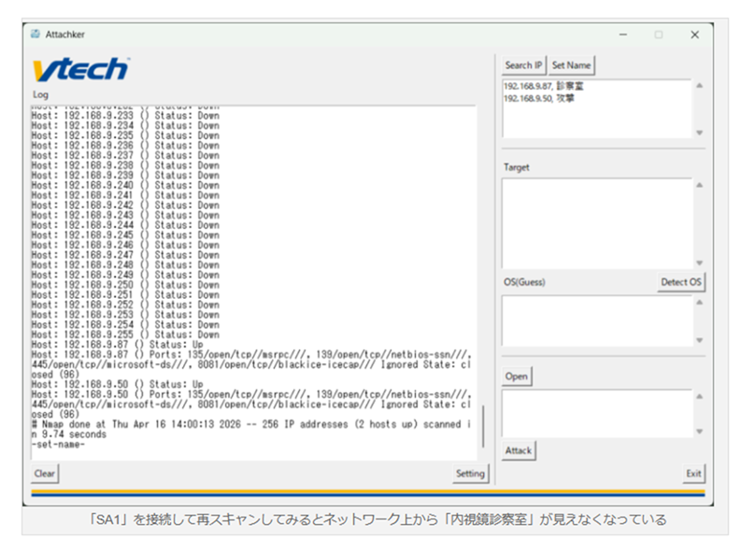Click the vtech logo image
The height and width of the screenshot is (554, 756).
pyautogui.click(x=81, y=69)
